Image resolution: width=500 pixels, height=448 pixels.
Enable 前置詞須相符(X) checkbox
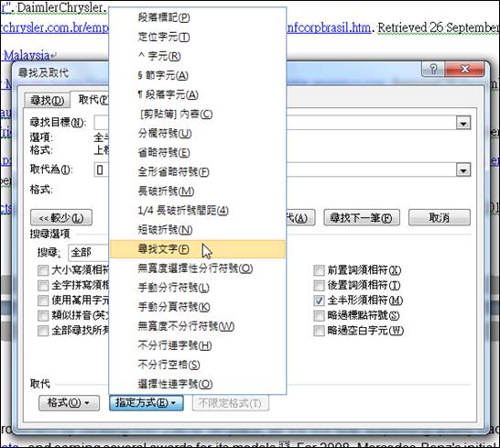click(319, 270)
